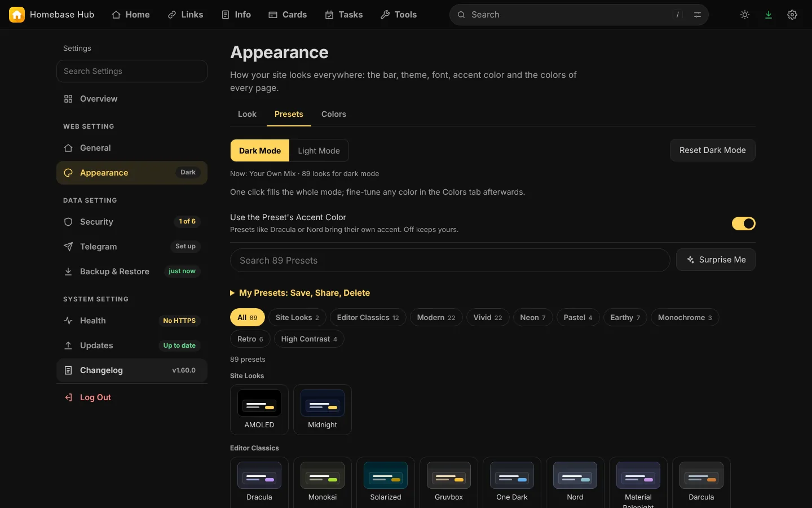Filter presets by Monochrome chip

pyautogui.click(x=685, y=317)
